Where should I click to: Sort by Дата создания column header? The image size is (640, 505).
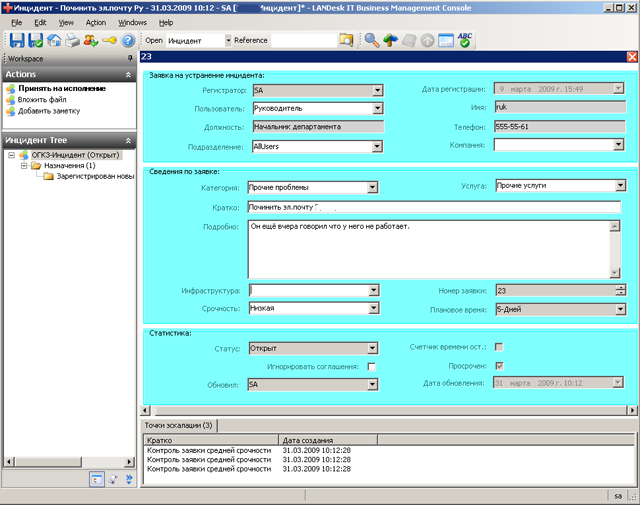(328, 440)
